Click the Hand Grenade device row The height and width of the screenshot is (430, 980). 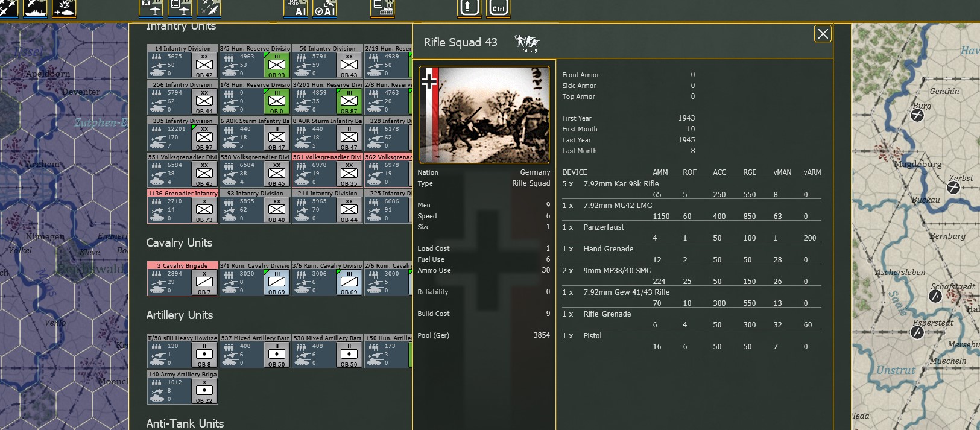pos(692,254)
